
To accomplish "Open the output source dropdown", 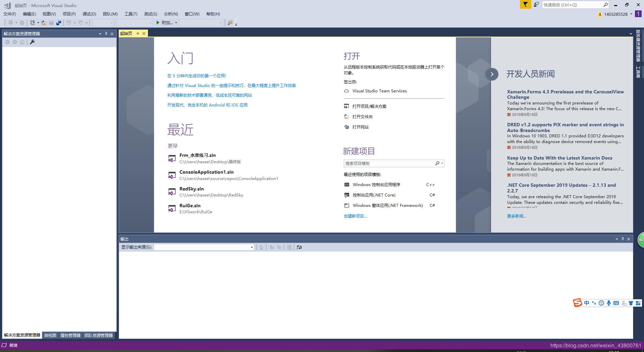I will (x=252, y=247).
